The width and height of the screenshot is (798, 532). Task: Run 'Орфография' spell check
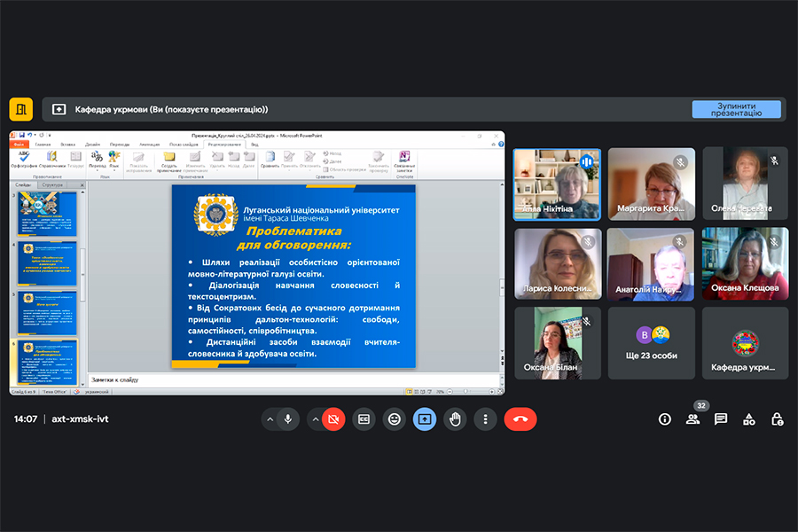pos(24,160)
